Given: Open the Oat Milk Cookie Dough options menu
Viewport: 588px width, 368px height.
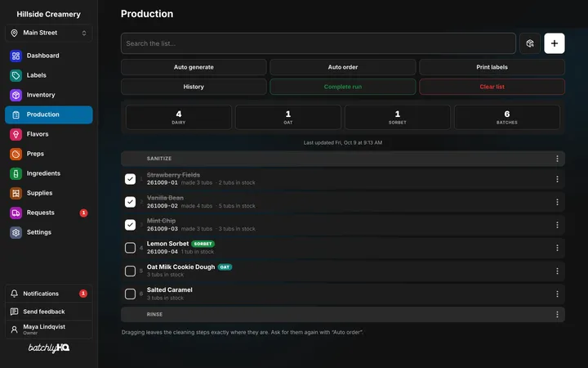Looking at the screenshot, I should [x=557, y=271].
